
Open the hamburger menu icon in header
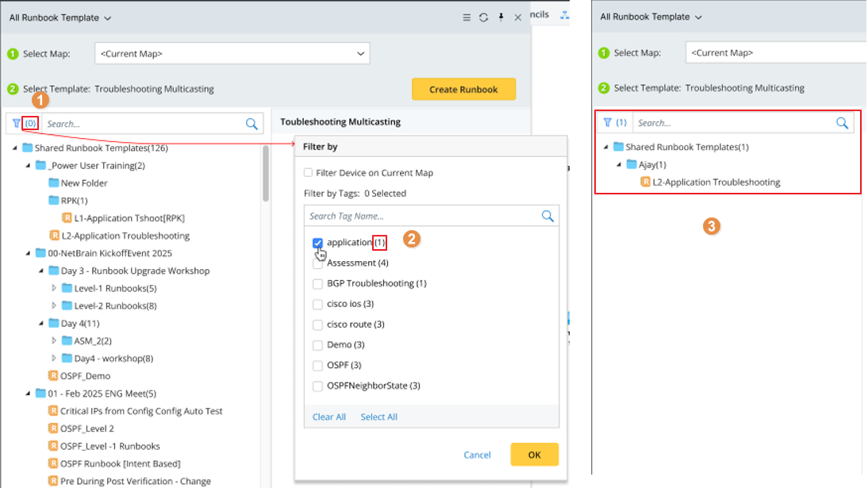(467, 17)
